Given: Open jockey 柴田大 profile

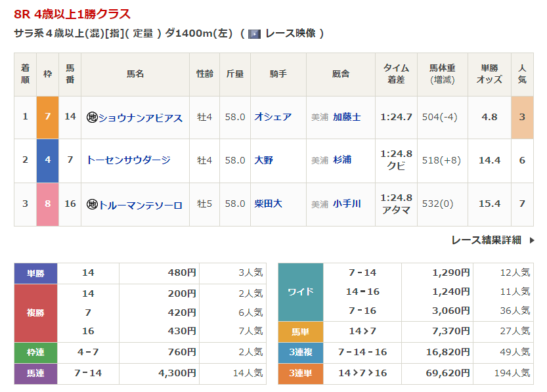Looking at the screenshot, I should (x=268, y=204).
